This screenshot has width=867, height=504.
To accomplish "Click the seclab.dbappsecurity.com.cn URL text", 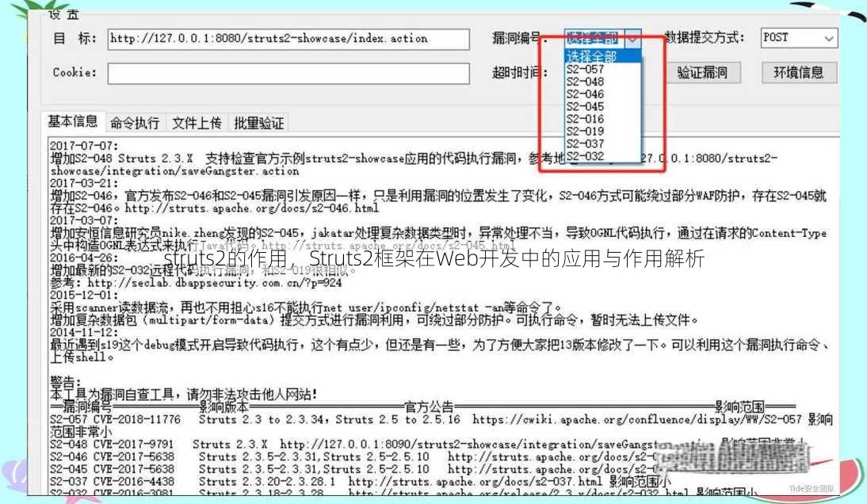I will 215,283.
